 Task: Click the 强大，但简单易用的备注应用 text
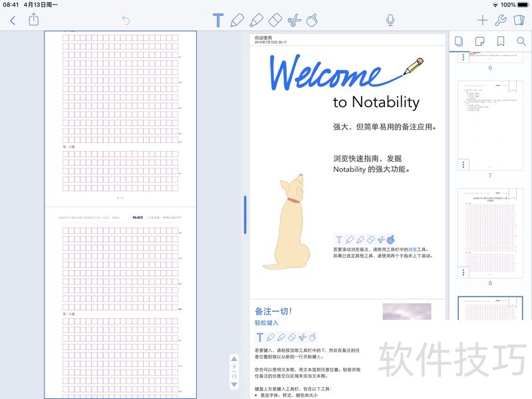(x=384, y=127)
